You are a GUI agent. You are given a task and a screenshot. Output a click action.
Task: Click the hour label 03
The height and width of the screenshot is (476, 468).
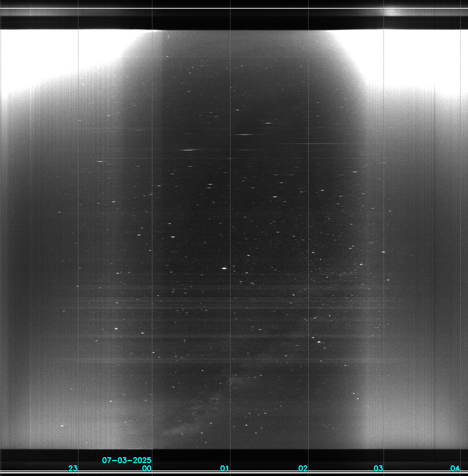point(378,468)
